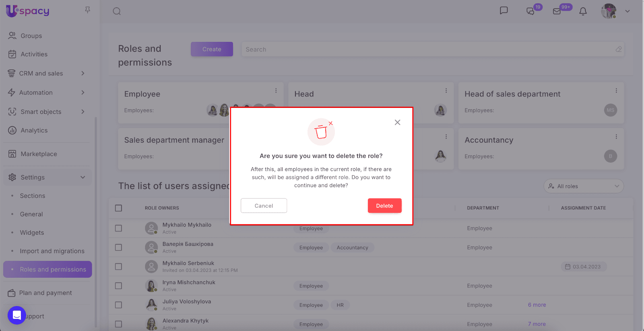This screenshot has width=644, height=331.
Task: Open the notifications bell icon
Action: [583, 11]
